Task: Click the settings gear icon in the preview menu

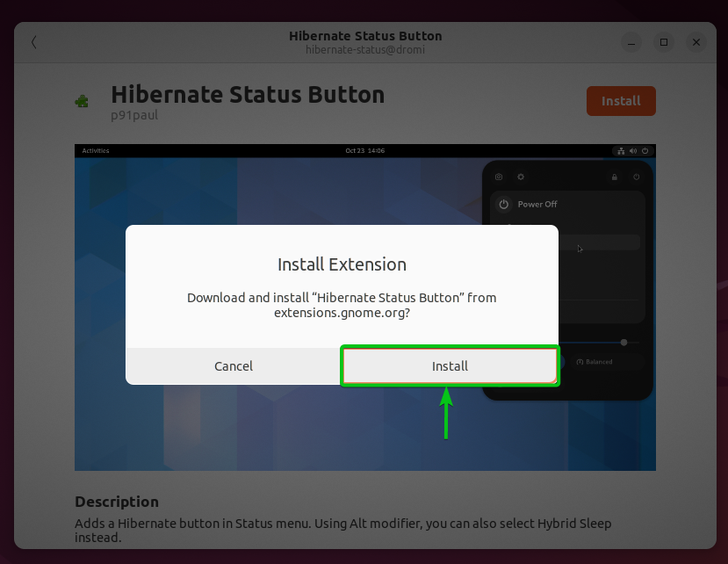Action: [x=521, y=177]
